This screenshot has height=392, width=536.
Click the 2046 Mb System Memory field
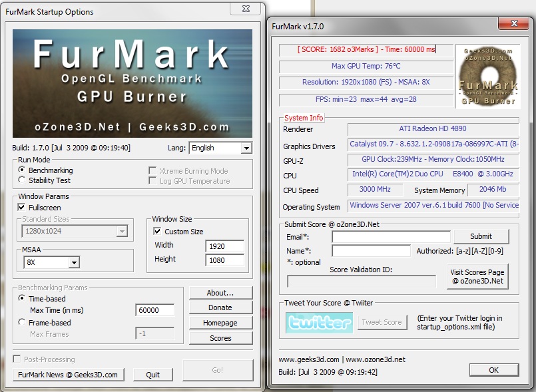[493, 189]
